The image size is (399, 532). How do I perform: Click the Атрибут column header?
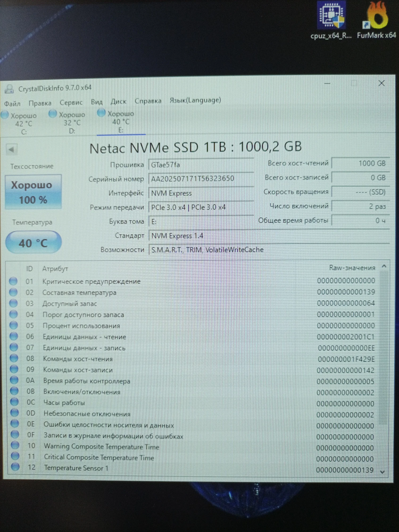click(x=55, y=269)
